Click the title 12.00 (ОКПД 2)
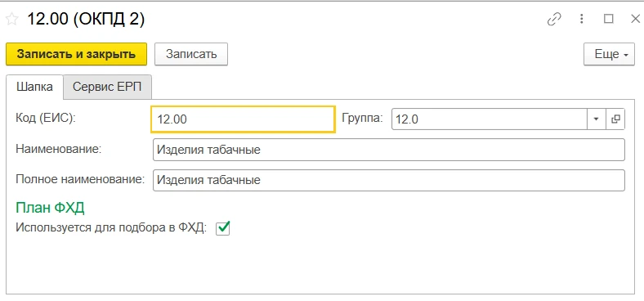 pyautogui.click(x=86, y=20)
